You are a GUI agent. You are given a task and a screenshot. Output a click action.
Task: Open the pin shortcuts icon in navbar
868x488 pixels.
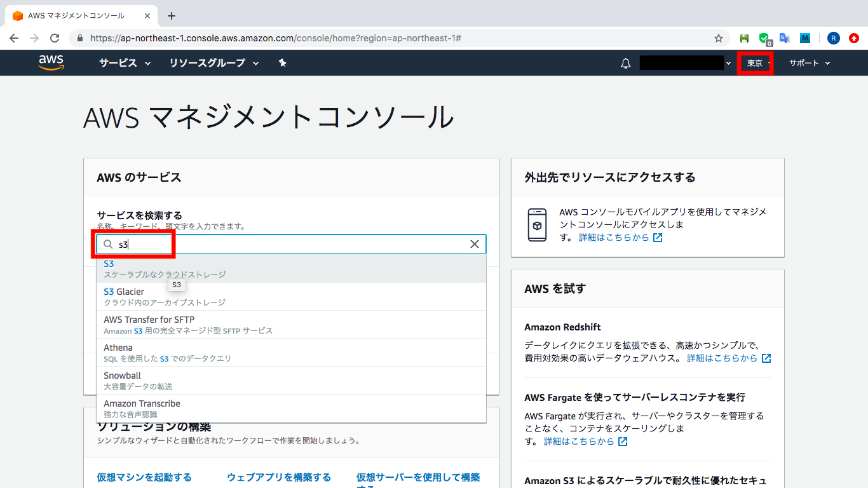pyautogui.click(x=283, y=63)
